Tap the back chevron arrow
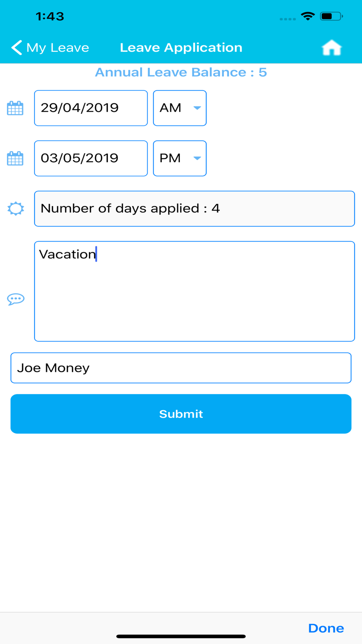This screenshot has width=362, height=644. pos(16,47)
